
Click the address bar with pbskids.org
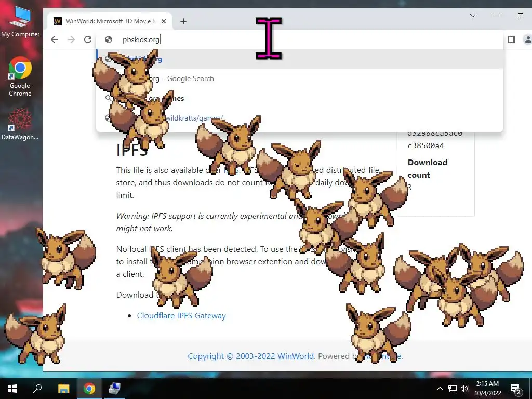click(x=299, y=39)
